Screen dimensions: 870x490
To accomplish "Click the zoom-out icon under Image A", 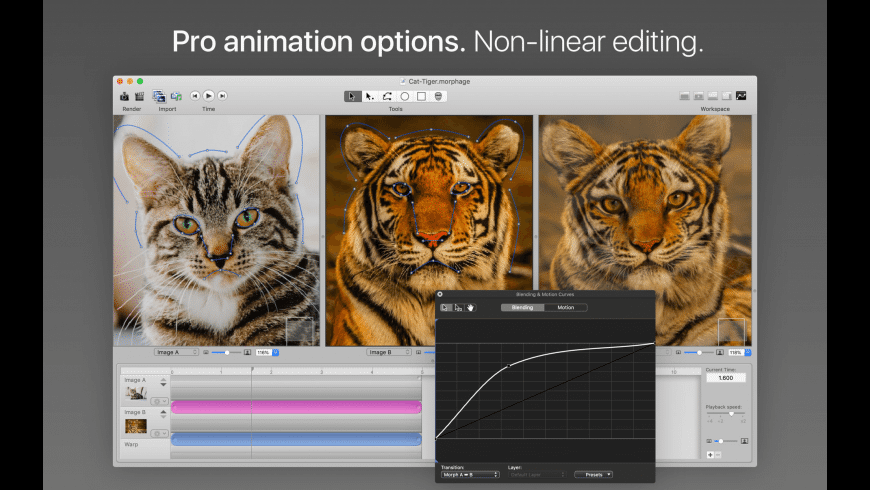I will (206, 352).
